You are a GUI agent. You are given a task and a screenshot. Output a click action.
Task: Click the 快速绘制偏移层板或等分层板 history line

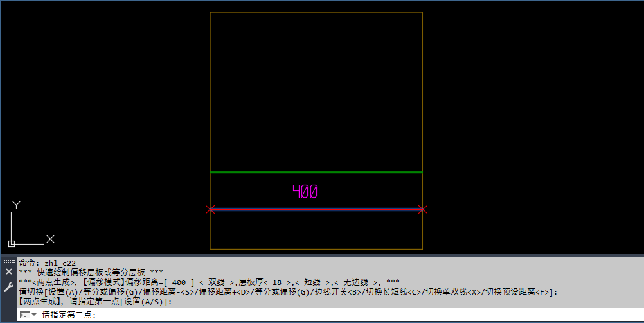(x=91, y=272)
